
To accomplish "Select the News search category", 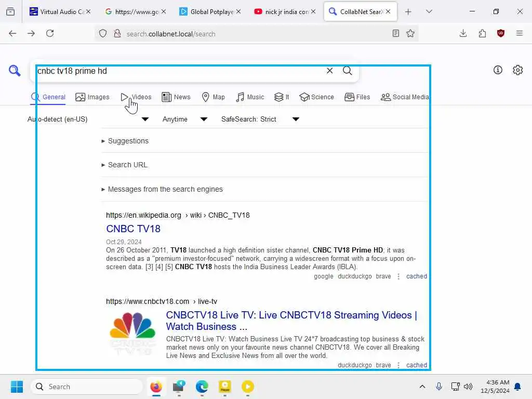I will (x=176, y=97).
